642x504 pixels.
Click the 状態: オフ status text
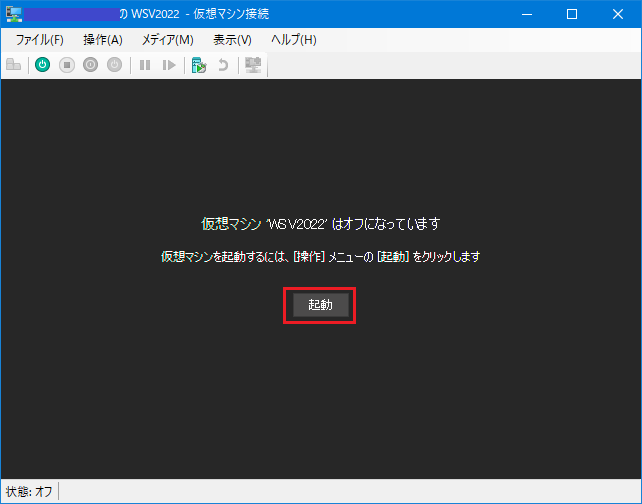click(x=29, y=491)
